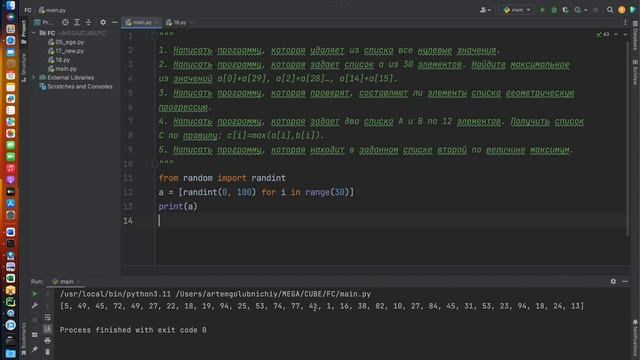This screenshot has width=640, height=360.
Task: Clear console with trash icon
Action: click(47, 351)
